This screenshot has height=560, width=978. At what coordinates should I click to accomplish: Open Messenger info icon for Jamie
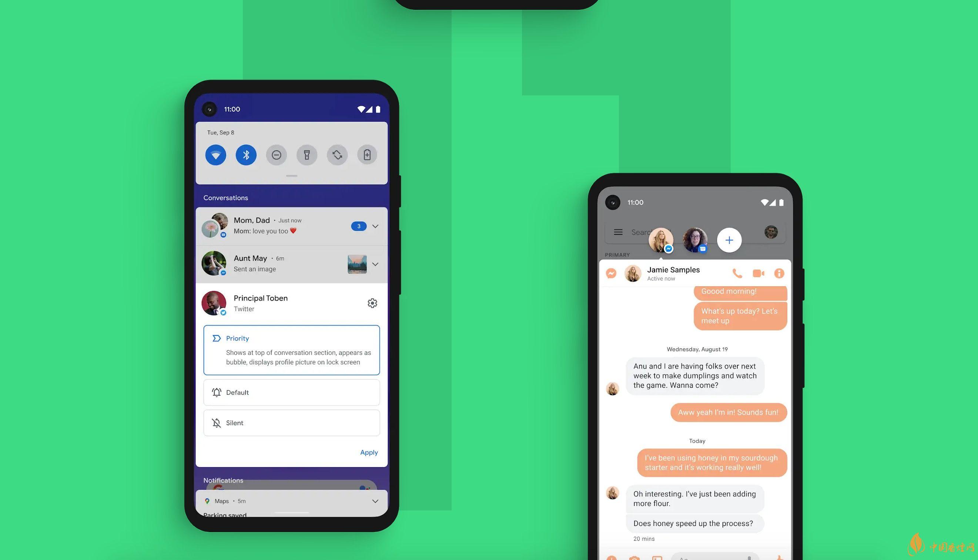tap(778, 273)
